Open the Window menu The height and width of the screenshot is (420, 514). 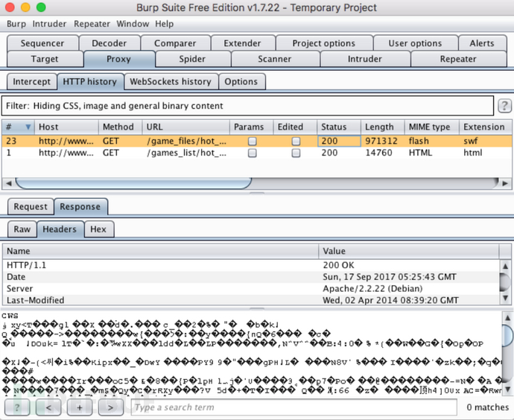133,24
